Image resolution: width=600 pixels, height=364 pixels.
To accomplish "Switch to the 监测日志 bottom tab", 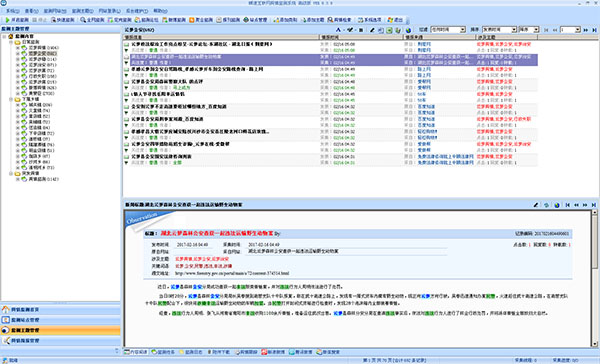I will [191, 352].
